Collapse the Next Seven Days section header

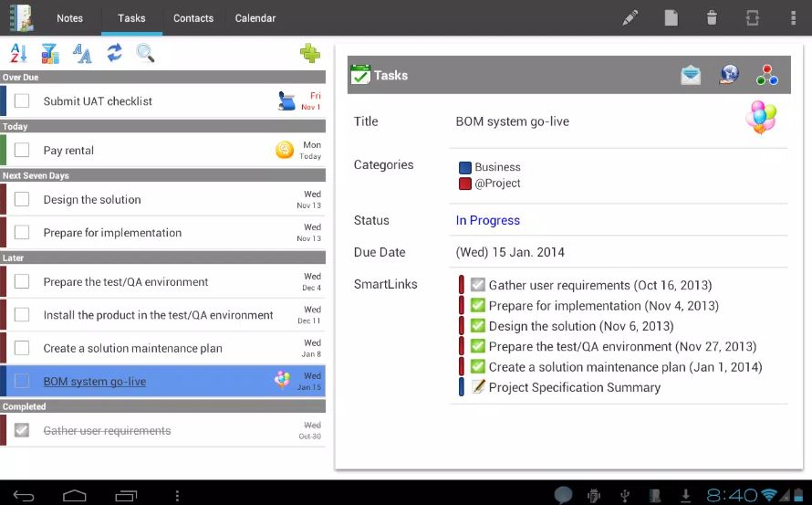pyautogui.click(x=162, y=175)
